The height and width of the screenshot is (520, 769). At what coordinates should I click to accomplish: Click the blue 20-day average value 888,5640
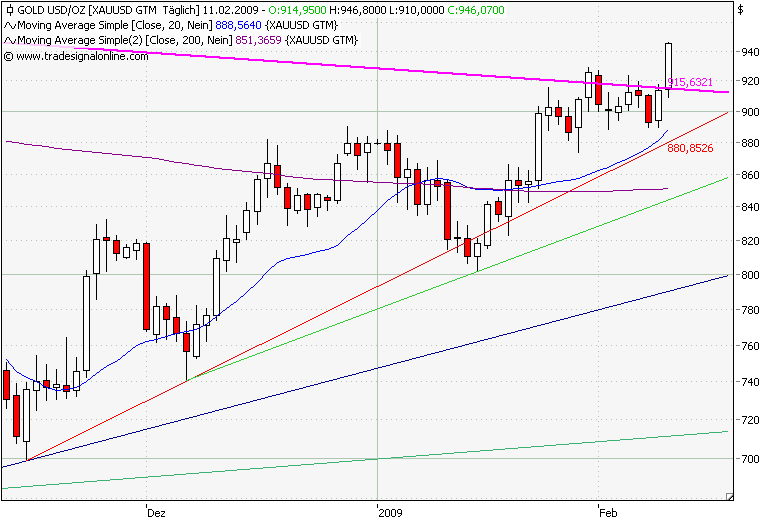(238, 25)
